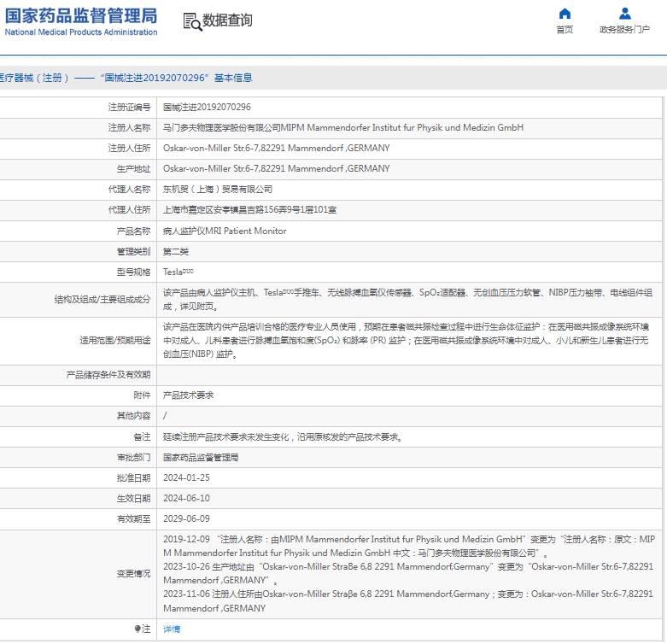The height and width of the screenshot is (644, 667).
Task: Click the 有效期至 label
Action: [133, 519]
